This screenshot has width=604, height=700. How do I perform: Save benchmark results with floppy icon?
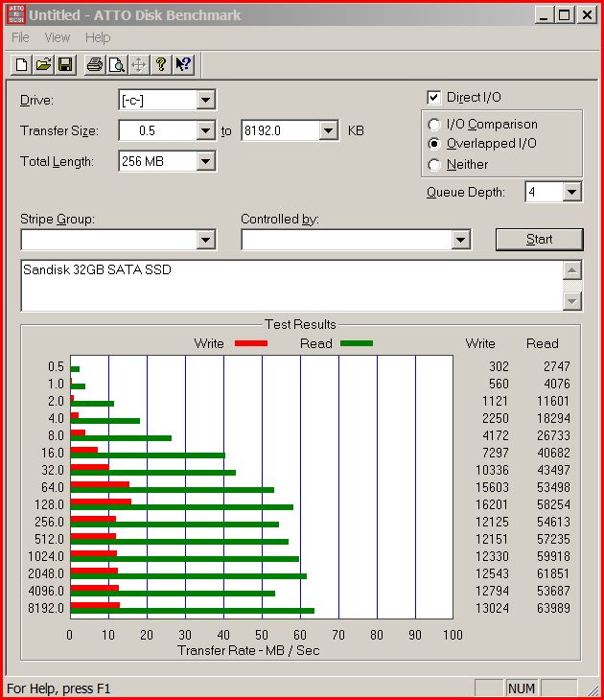(x=65, y=65)
